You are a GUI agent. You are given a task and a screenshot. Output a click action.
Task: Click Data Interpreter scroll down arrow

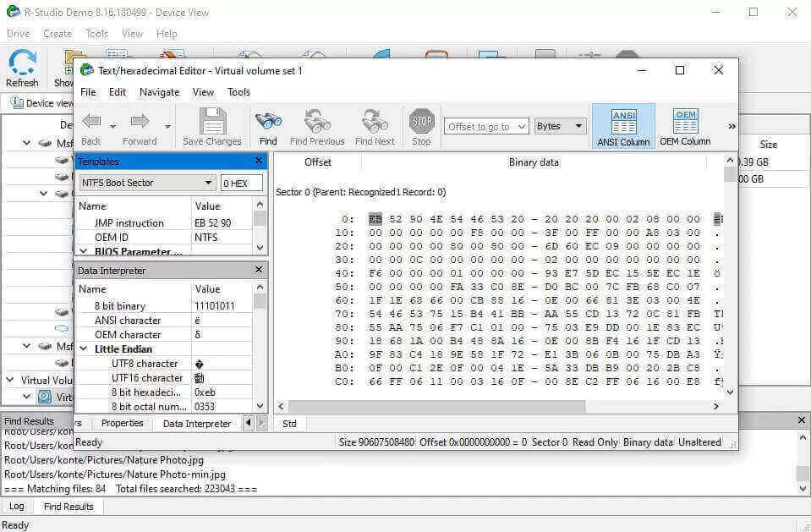[x=260, y=406]
